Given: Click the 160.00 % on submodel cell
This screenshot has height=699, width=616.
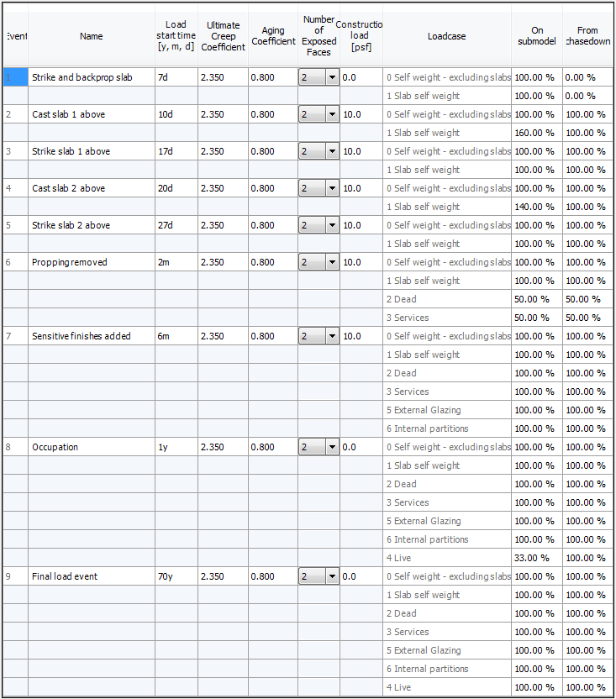Looking at the screenshot, I should pos(537,133).
